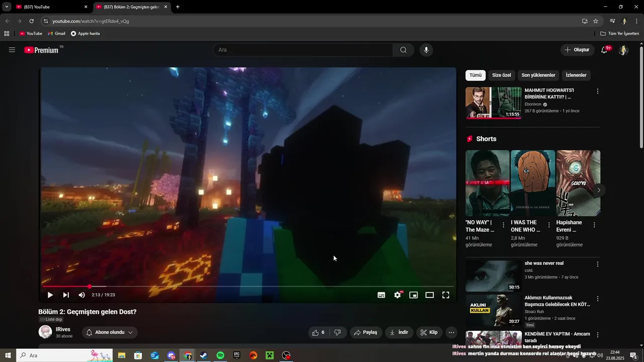Go back in browser history

point(7,21)
